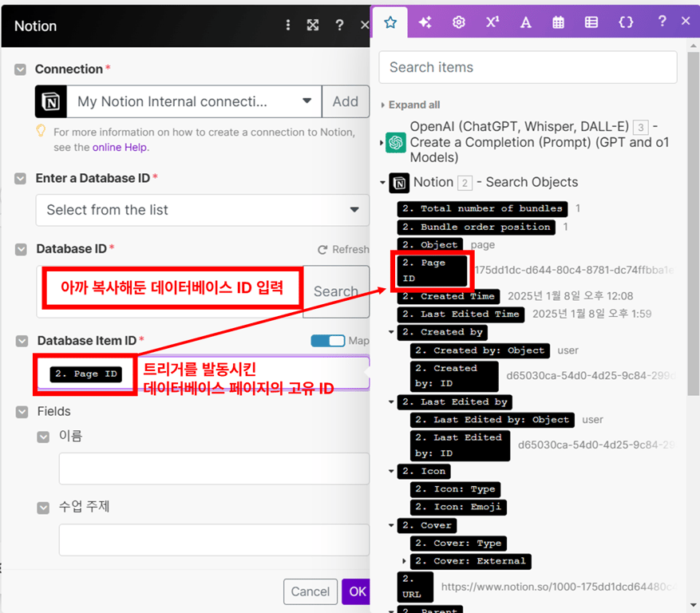This screenshot has height=613, width=700.
Task: Select the Cover: Type pill
Action: coord(458,544)
